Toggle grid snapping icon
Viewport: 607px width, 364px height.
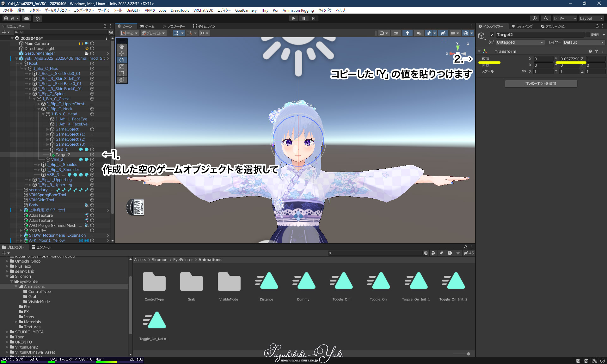(x=189, y=33)
